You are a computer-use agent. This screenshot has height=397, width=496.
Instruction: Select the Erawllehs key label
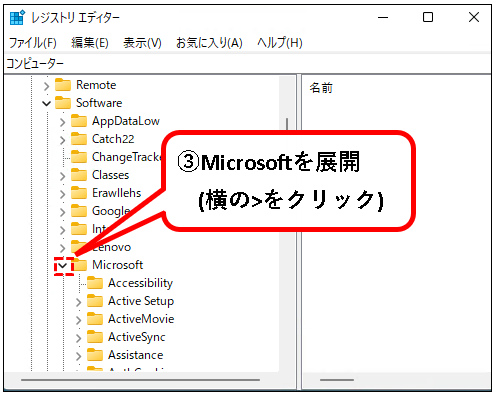[116, 193]
